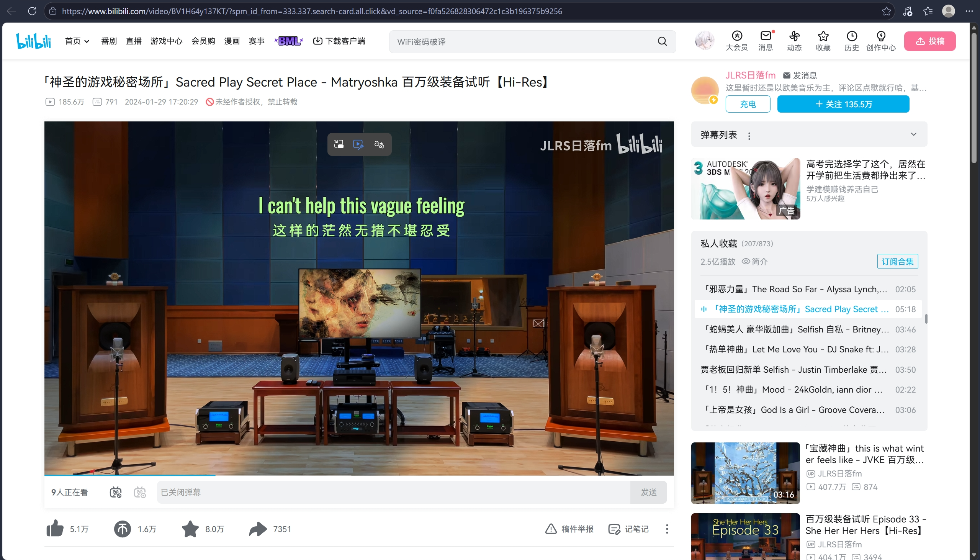Play 「蛇蝎美人 豪华版加曲」Selfish playlist item
Screen dimensions: 980x560
(x=807, y=329)
